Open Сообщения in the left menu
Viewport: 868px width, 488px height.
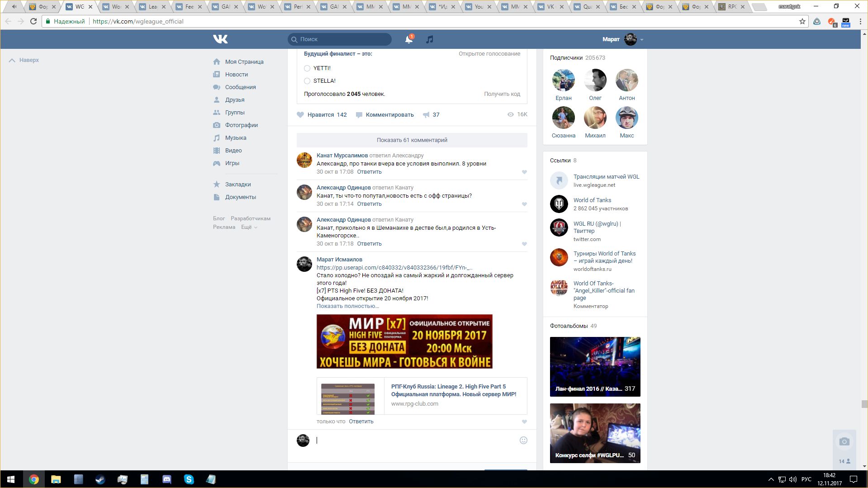coord(240,87)
